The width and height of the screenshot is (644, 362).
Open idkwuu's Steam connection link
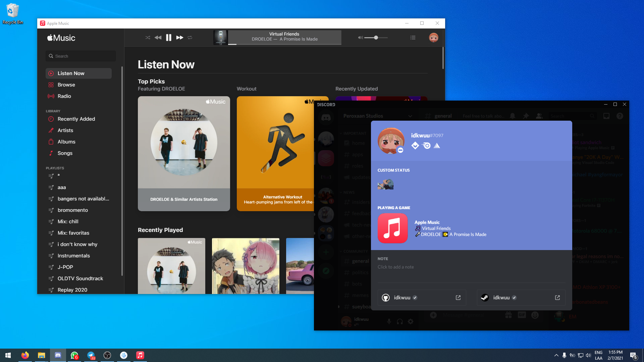557,298
